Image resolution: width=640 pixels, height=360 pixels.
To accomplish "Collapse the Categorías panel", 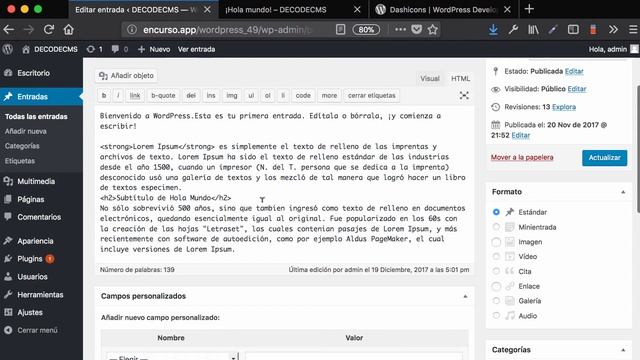I will click(623, 350).
